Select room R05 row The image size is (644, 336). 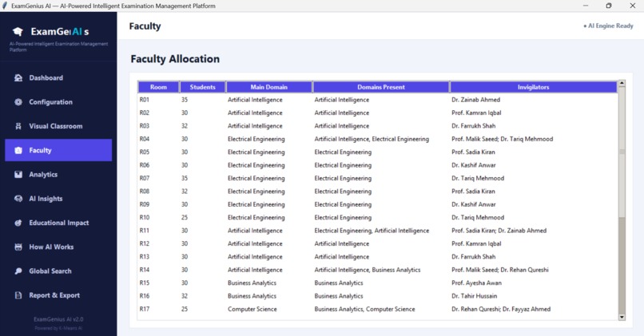pyautogui.click(x=377, y=152)
